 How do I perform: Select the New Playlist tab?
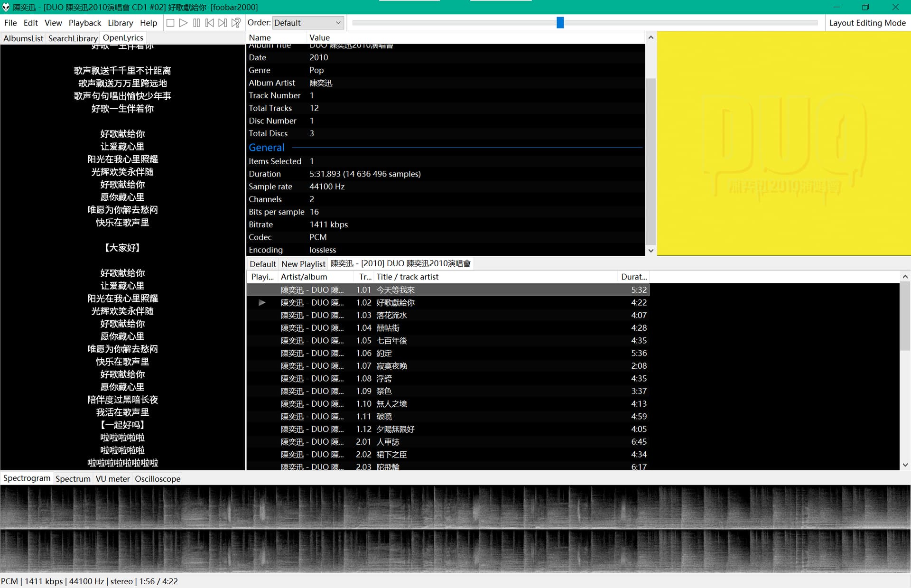303,264
